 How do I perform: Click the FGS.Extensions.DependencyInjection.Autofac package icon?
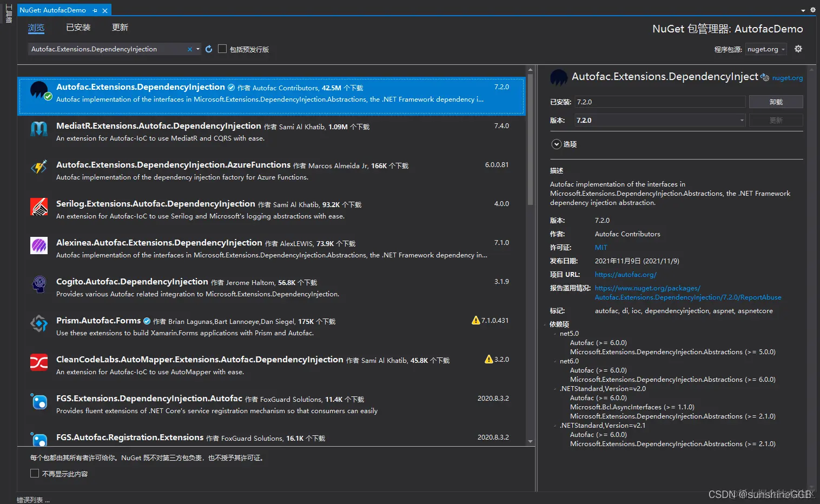39,401
